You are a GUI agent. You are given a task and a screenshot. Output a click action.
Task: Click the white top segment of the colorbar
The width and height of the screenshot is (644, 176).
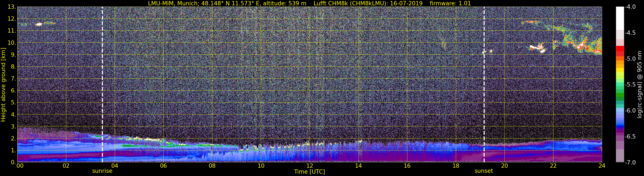click(620, 18)
